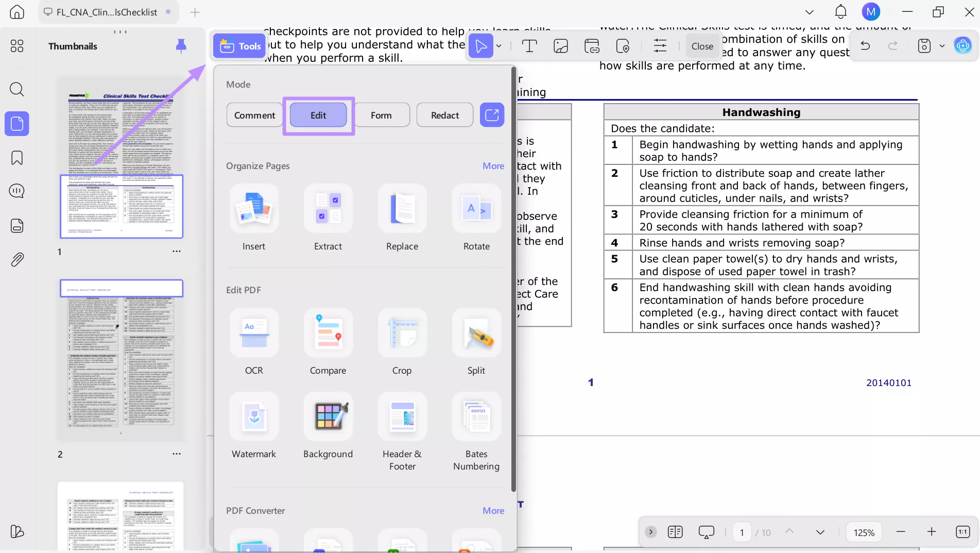Screen dimensions: 980x553
Task: Open the Home icon
Action: 17,12
